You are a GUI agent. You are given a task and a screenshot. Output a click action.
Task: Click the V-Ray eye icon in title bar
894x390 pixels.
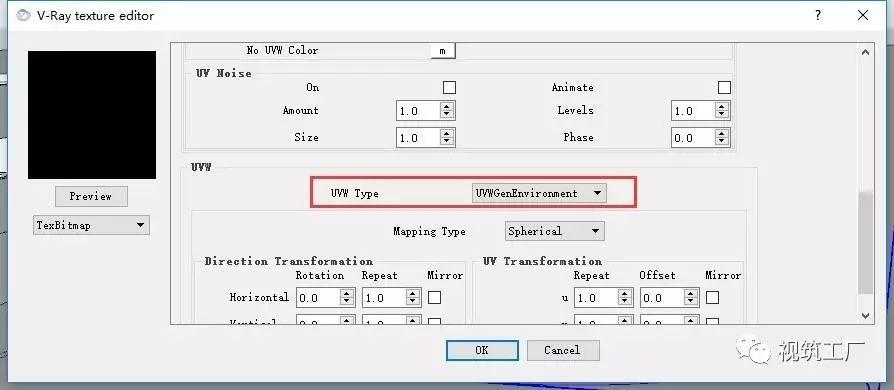pos(23,15)
